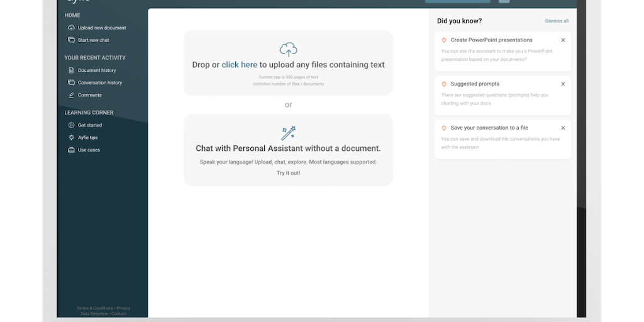
Task: Click the Use cases briefcase icon
Action: coord(72,150)
